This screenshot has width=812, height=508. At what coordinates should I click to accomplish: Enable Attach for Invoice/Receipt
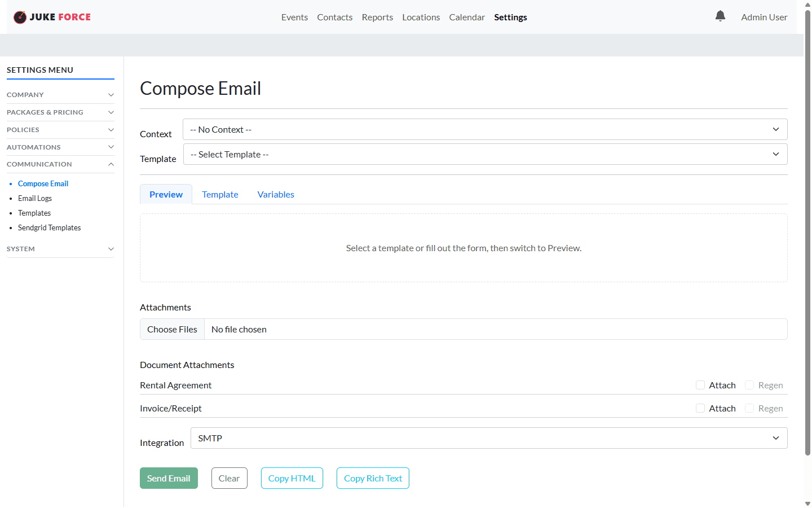point(700,408)
